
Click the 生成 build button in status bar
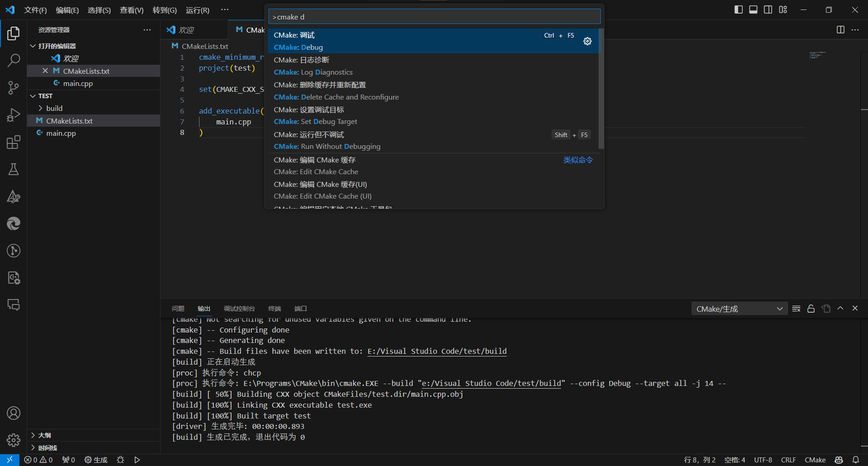(x=96, y=460)
